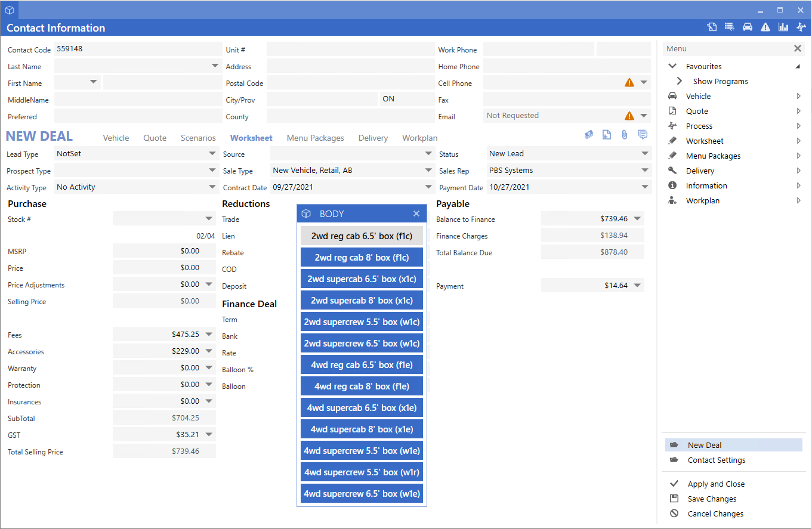Open the Lead Type dropdown
The height and width of the screenshot is (529, 812).
click(x=213, y=153)
